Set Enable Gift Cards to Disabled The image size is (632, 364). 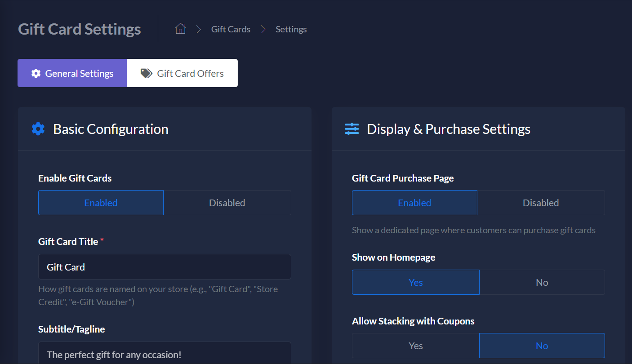(227, 203)
